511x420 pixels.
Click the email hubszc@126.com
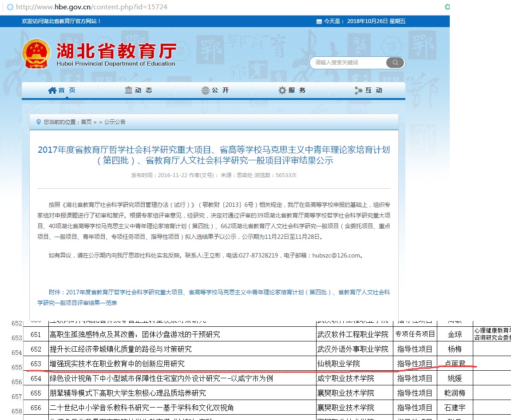point(337,255)
